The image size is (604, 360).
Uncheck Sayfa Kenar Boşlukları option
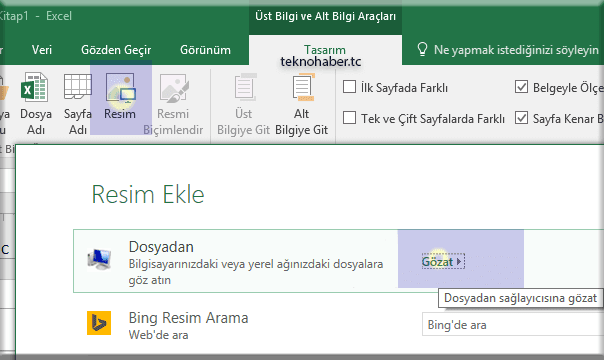521,117
